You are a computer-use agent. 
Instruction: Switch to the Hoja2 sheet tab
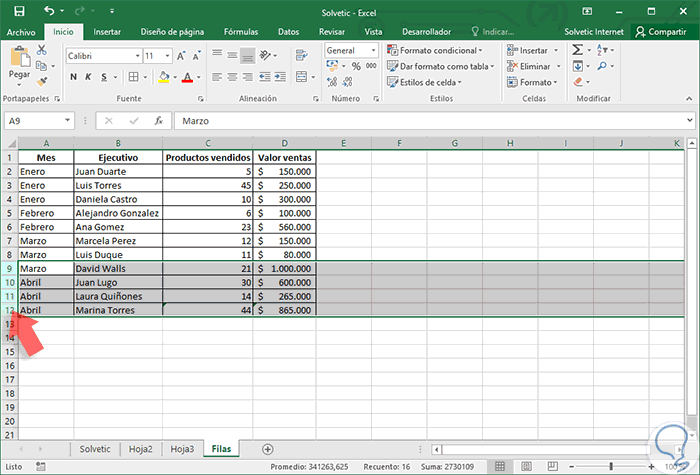click(139, 449)
